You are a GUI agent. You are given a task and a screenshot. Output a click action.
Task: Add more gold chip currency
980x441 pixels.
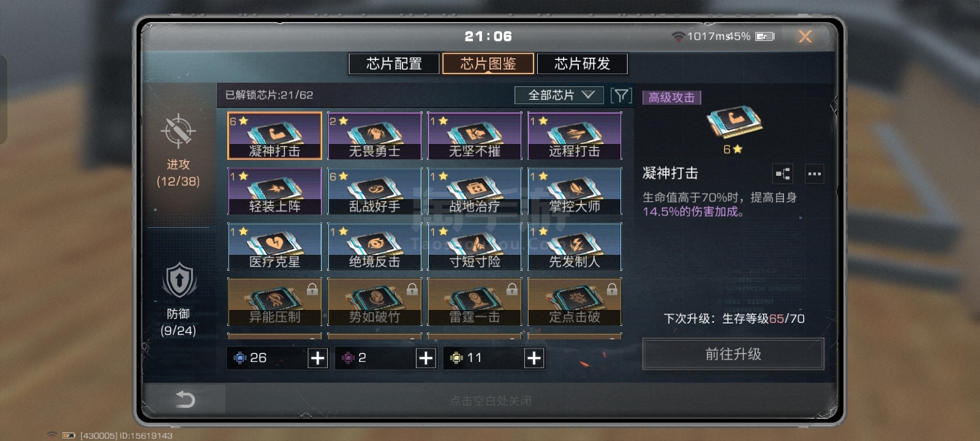tap(534, 358)
